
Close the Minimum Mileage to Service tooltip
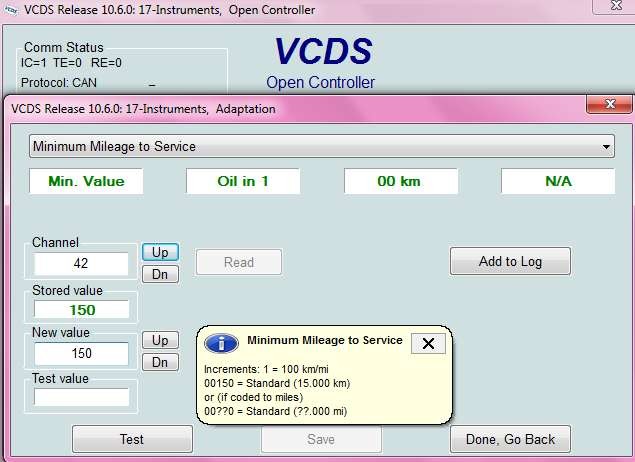tap(428, 343)
